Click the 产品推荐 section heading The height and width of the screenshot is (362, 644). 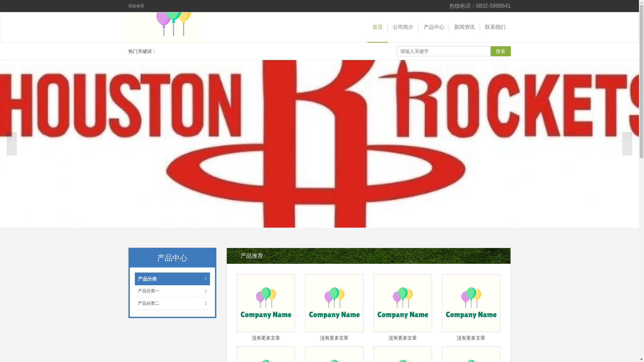click(x=252, y=256)
